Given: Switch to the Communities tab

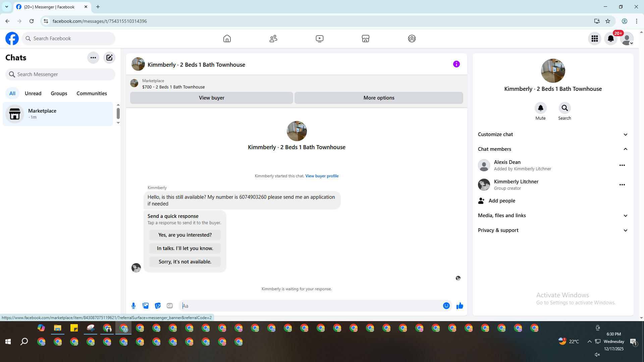Looking at the screenshot, I should [x=92, y=94].
